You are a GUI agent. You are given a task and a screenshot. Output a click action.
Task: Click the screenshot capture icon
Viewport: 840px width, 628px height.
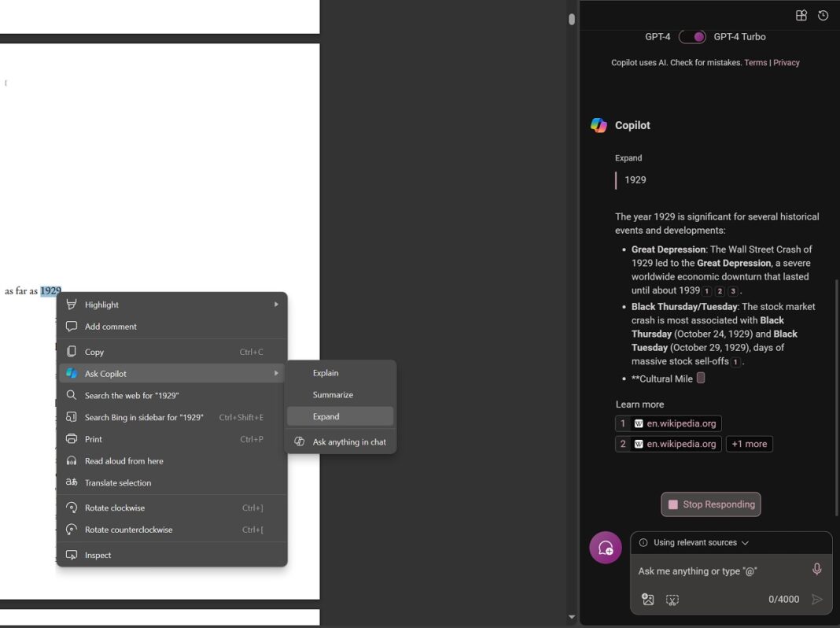click(x=672, y=599)
